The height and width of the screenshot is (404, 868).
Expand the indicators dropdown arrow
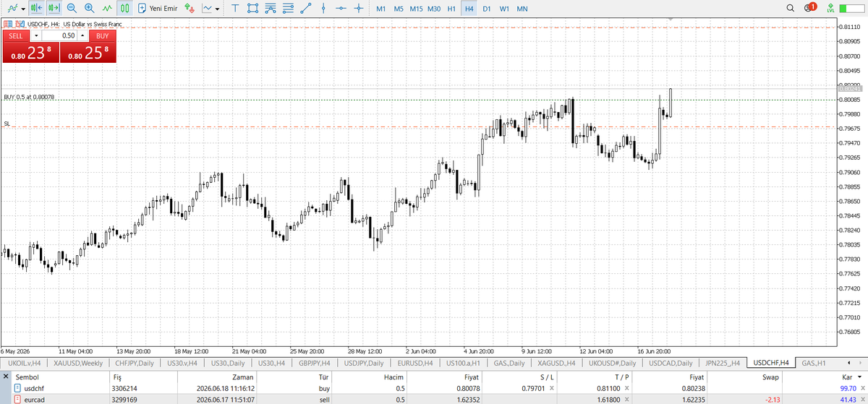click(22, 9)
